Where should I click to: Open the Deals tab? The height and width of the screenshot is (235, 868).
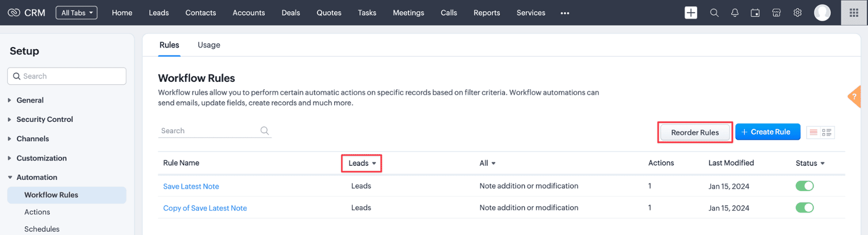click(x=291, y=12)
